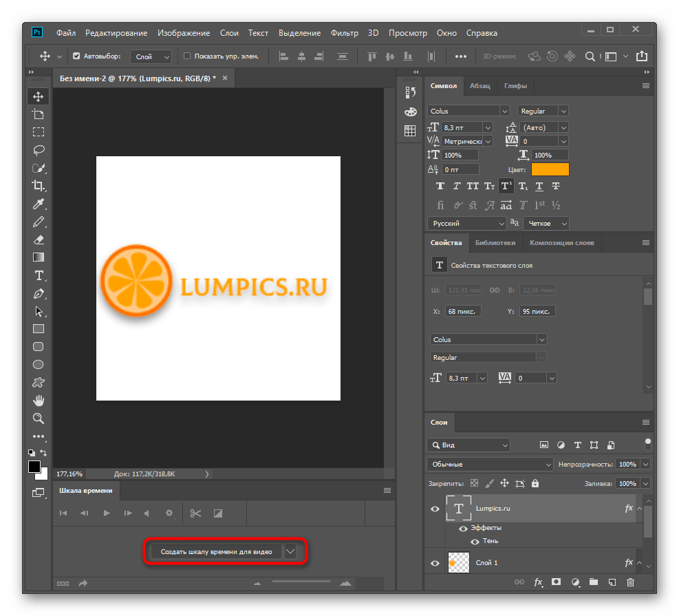Open the Изображение menu
This screenshot has width=679, height=616.
(x=184, y=33)
